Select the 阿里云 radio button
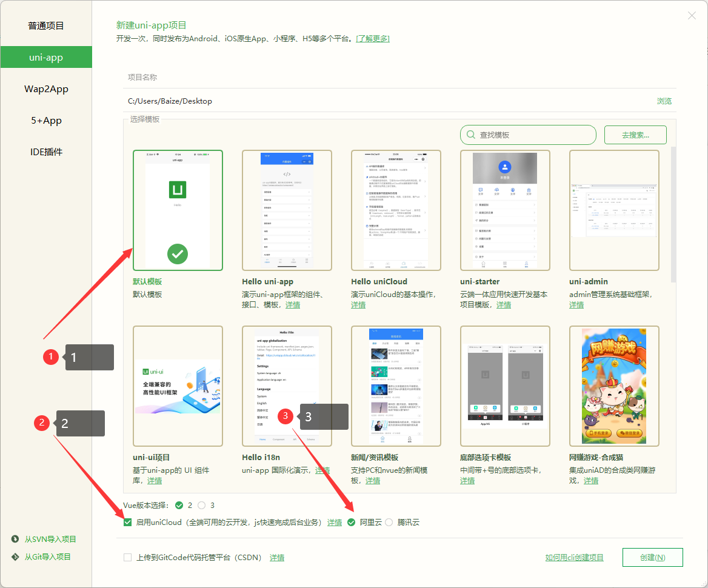The width and height of the screenshot is (708, 588). [x=352, y=523]
